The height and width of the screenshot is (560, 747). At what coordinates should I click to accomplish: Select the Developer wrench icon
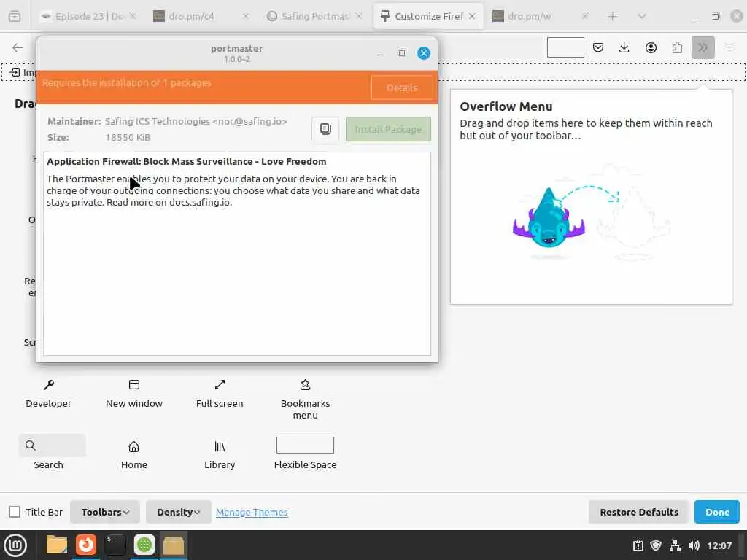[49, 385]
